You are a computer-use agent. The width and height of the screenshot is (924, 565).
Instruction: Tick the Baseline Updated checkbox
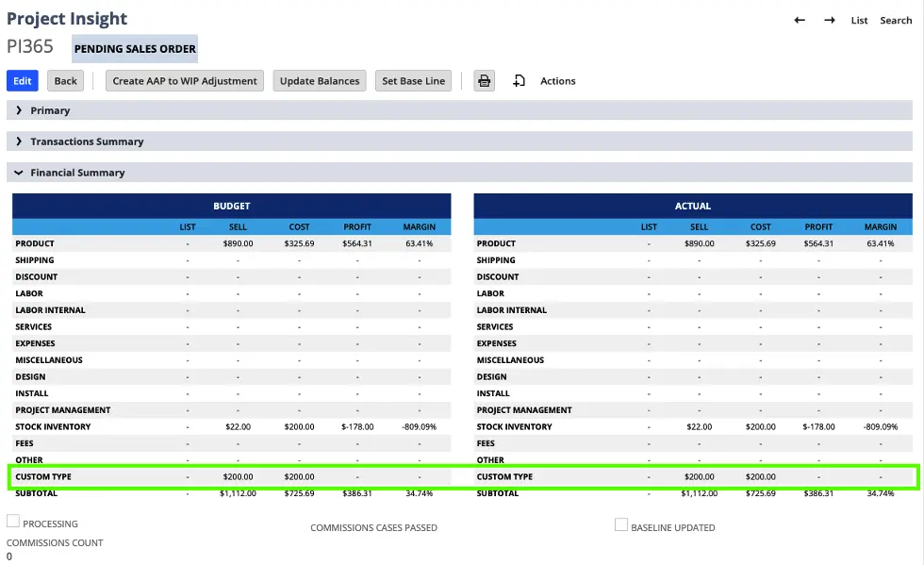point(621,524)
